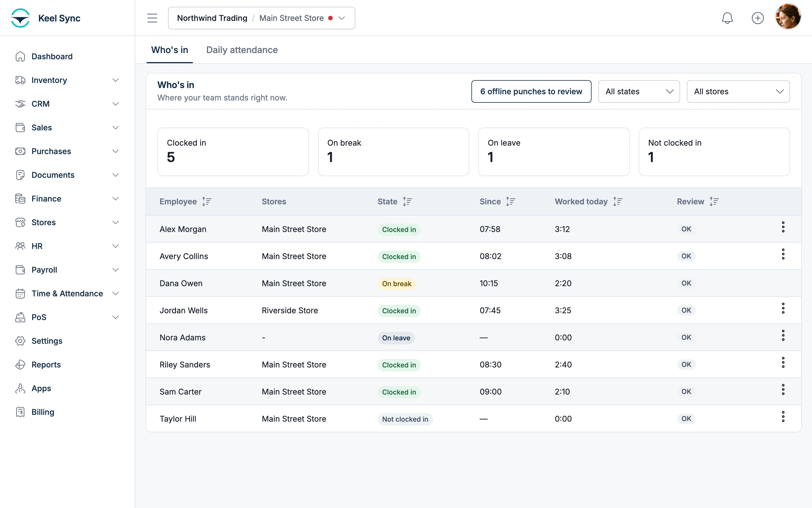Open row actions for Riley Sanders
812x508 pixels.
tap(783, 363)
